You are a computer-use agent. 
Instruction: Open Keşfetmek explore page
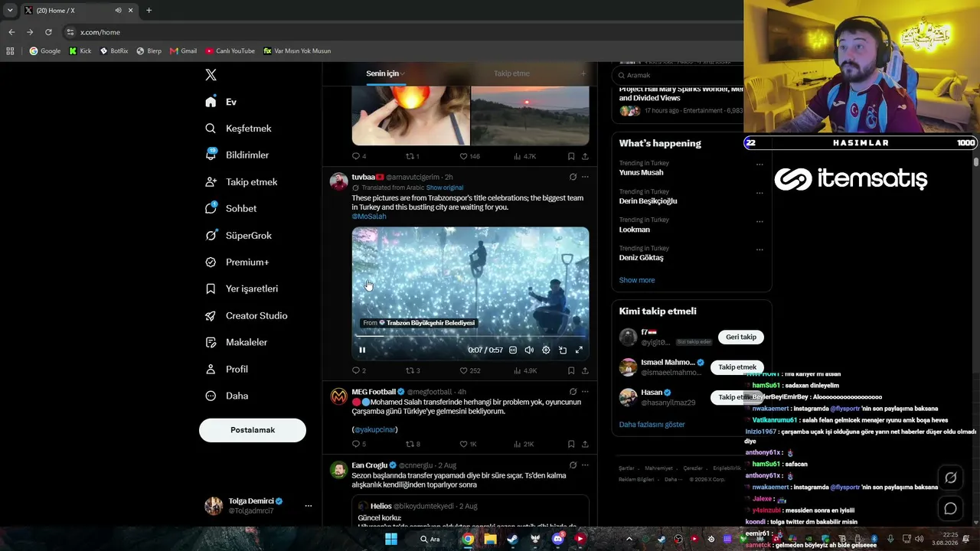(238, 129)
